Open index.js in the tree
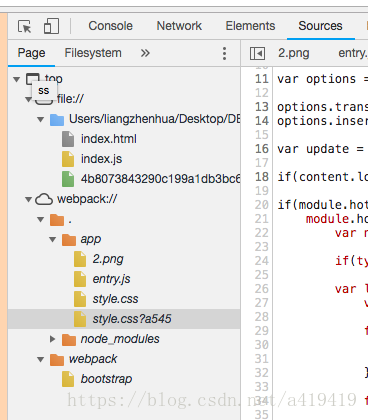The image size is (368, 420). click(x=101, y=159)
